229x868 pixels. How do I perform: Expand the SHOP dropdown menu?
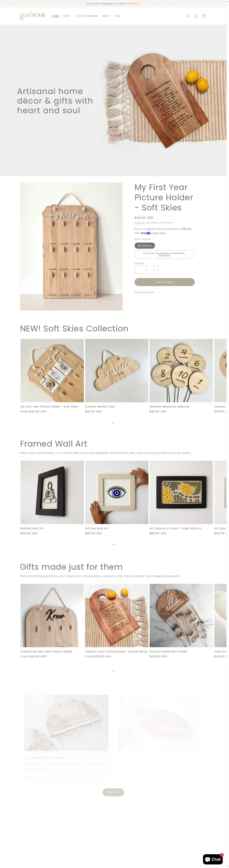pyautogui.click(x=68, y=16)
